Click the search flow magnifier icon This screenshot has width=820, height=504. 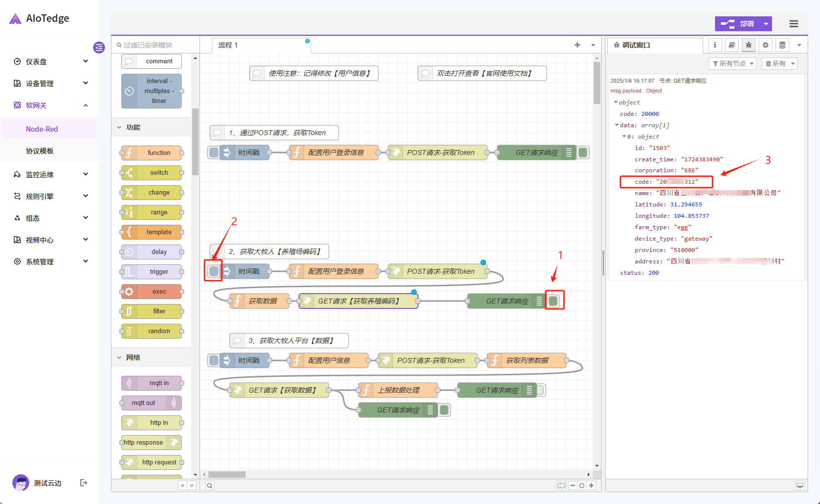click(x=210, y=486)
